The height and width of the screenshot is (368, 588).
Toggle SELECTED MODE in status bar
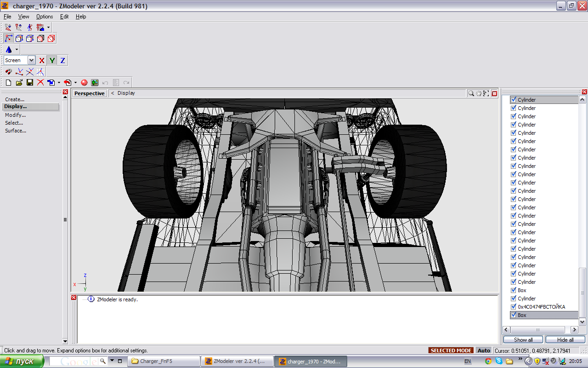[451, 351]
